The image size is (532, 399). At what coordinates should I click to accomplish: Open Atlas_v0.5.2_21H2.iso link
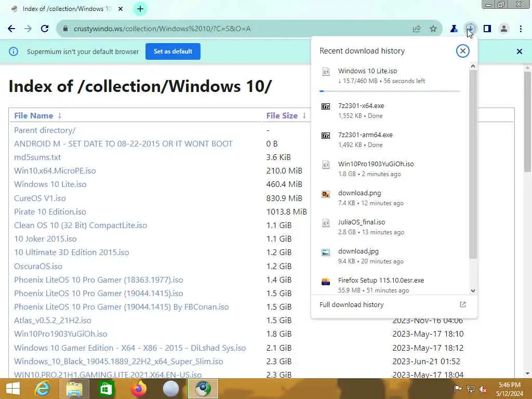pyautogui.click(x=52, y=320)
